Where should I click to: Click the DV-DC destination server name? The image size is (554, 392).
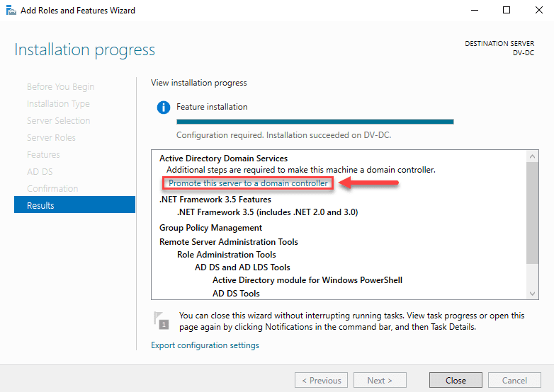tap(524, 53)
